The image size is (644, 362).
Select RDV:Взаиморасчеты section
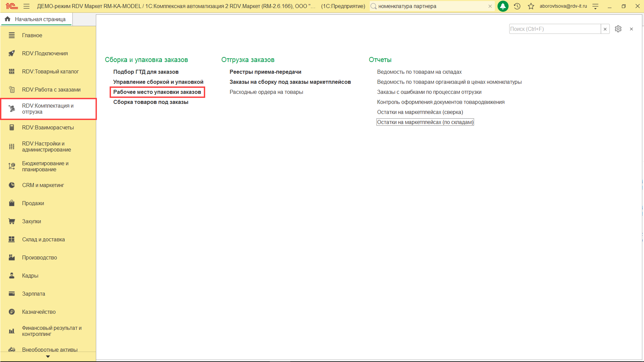tap(48, 127)
